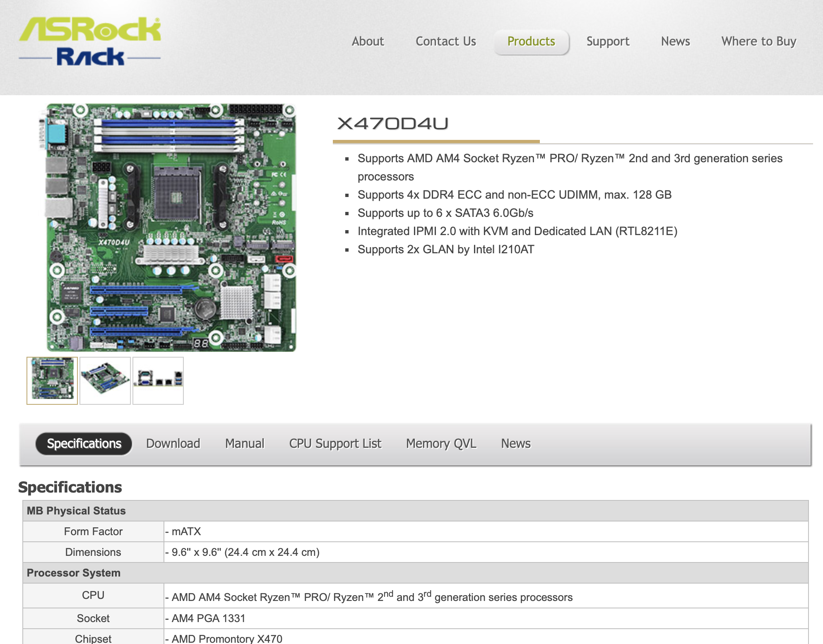Click the ASRock Rack logo

pyautogui.click(x=90, y=41)
